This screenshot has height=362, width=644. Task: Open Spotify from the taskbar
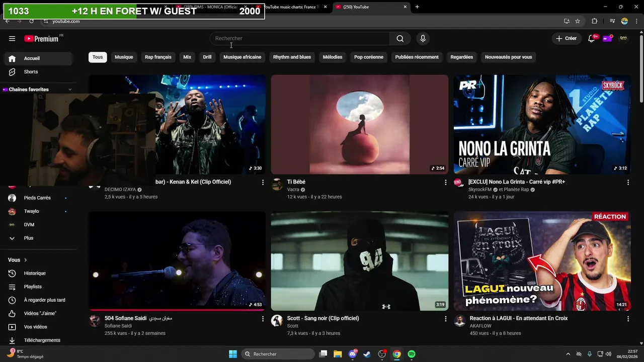(412, 354)
